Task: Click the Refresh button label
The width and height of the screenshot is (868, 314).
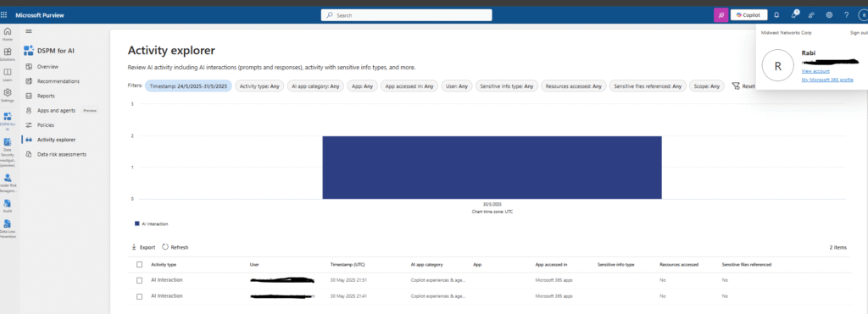Action: click(180, 248)
